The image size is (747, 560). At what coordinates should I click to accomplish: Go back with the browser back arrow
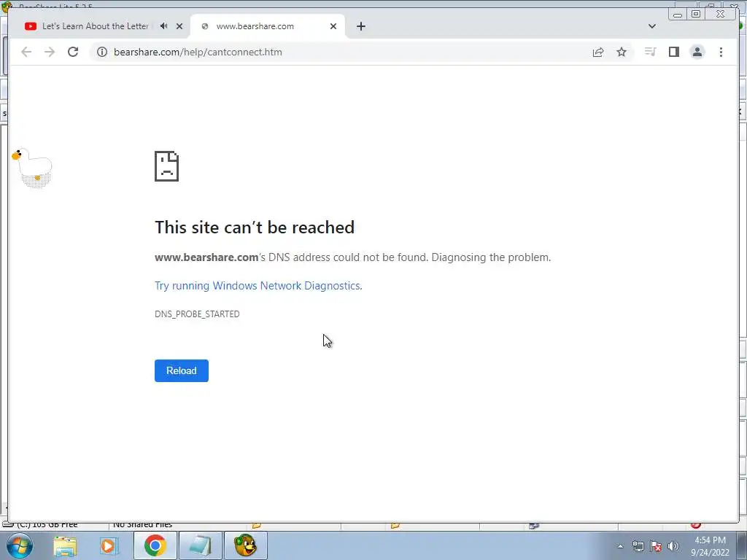tap(26, 52)
